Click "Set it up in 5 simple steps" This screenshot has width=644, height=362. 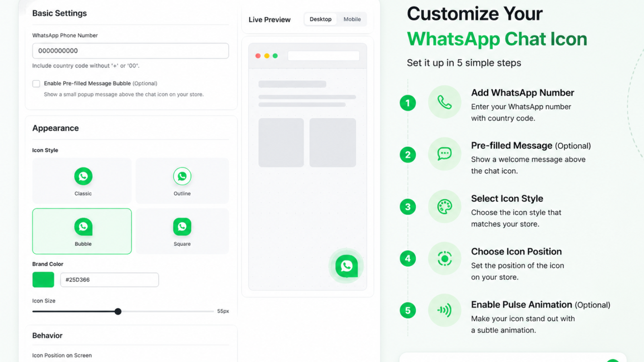(464, 63)
